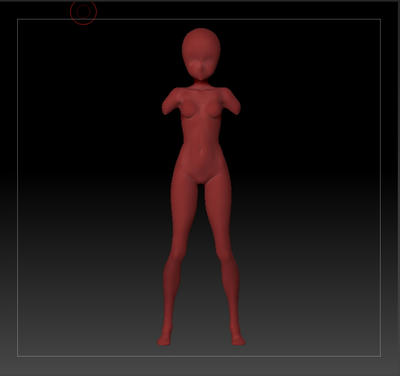Click the red 3D figure's head

pos(201,53)
